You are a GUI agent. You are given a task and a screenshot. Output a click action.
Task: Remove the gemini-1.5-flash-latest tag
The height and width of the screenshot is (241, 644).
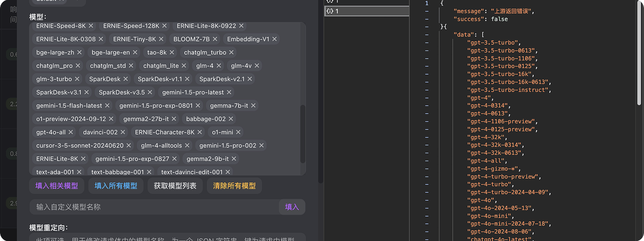point(107,106)
